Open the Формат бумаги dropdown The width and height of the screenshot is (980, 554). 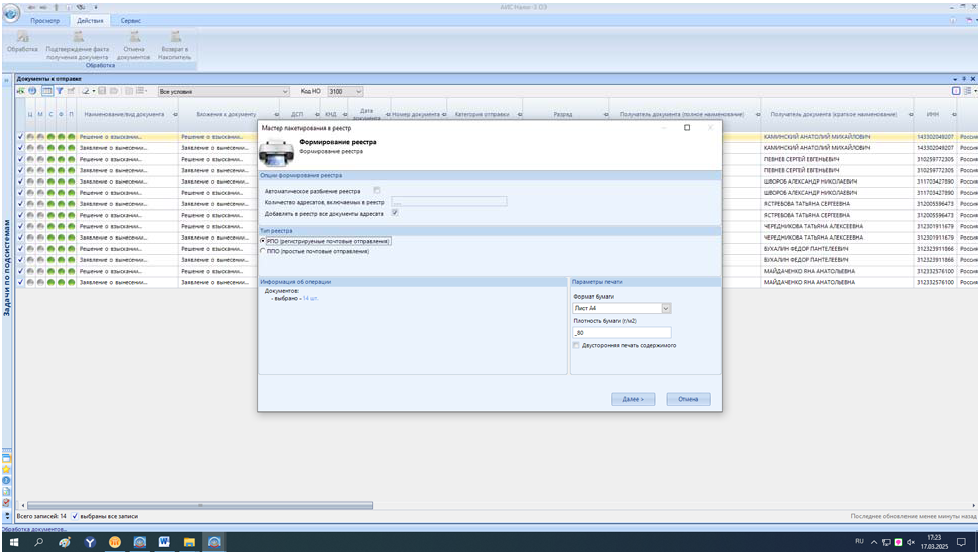pyautogui.click(x=666, y=309)
